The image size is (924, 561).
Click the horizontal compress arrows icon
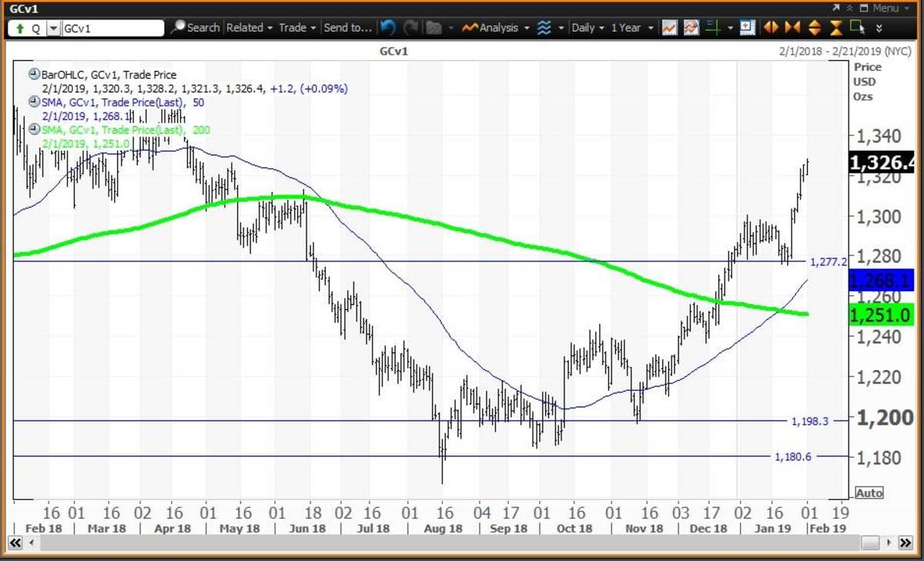pyautogui.click(x=792, y=28)
